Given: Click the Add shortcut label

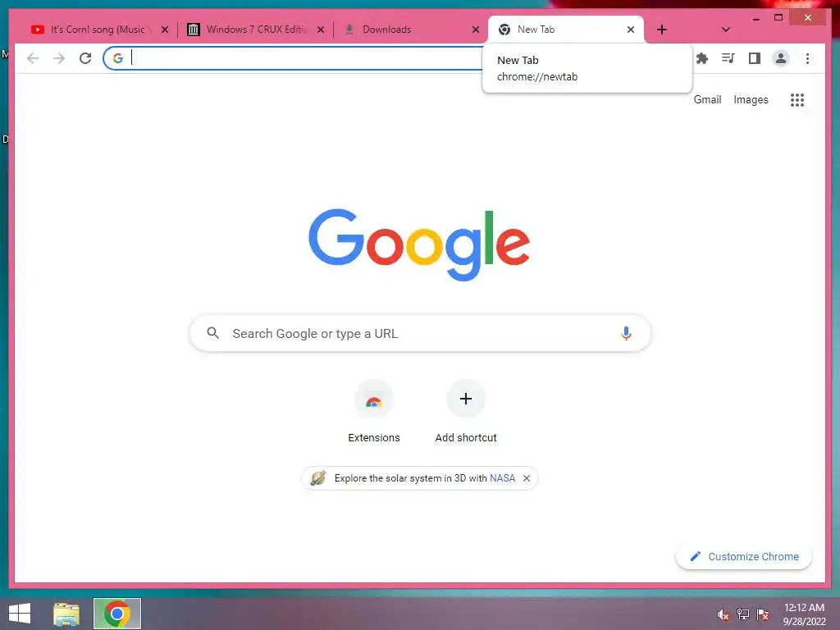Looking at the screenshot, I should tap(466, 438).
